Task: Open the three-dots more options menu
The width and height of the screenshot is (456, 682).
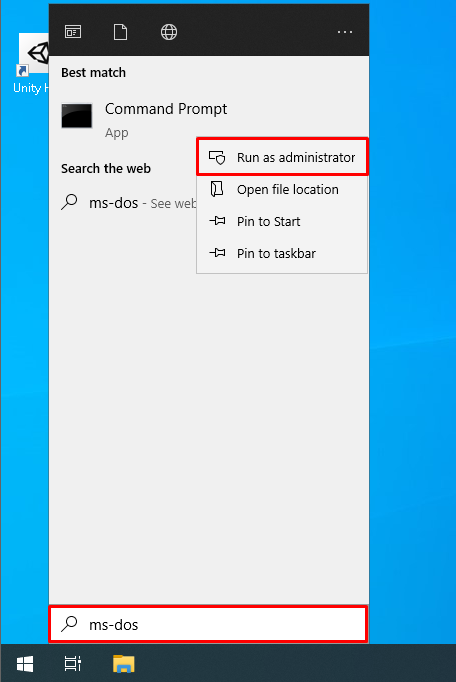Action: click(x=345, y=32)
